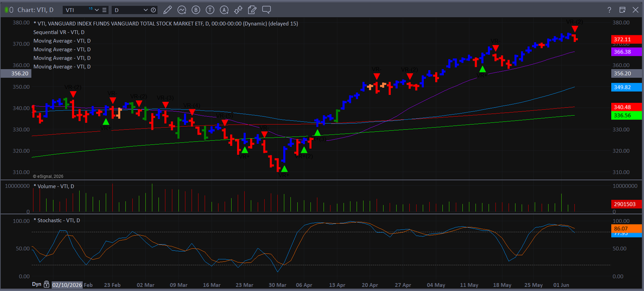
Task: Click the green triangle under the March low
Action: (x=284, y=169)
